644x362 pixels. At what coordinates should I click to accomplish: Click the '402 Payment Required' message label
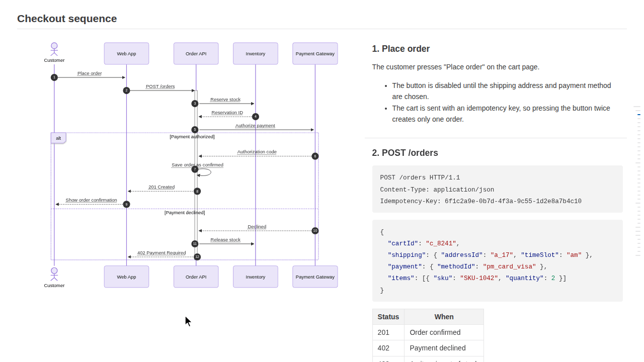point(162,253)
